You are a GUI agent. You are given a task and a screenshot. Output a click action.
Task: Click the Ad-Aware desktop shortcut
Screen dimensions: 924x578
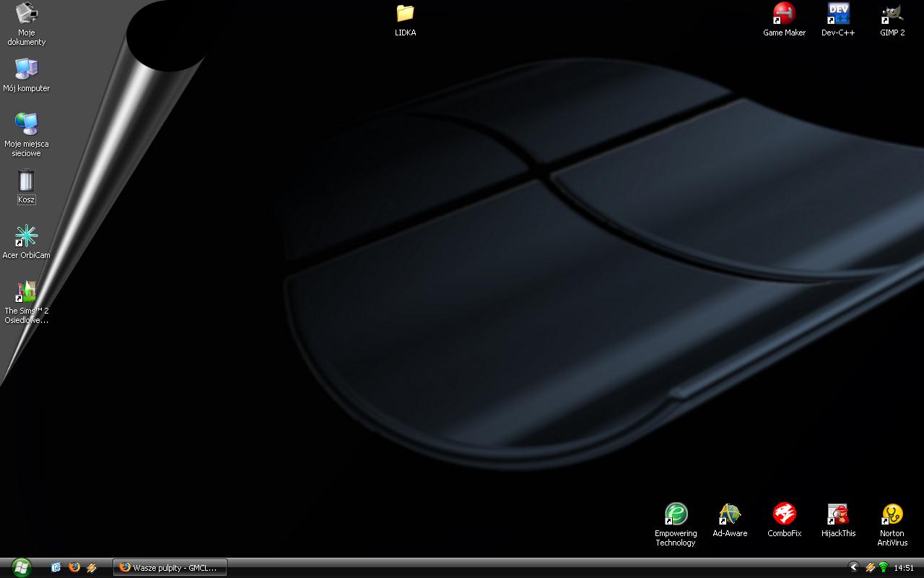[x=730, y=514]
